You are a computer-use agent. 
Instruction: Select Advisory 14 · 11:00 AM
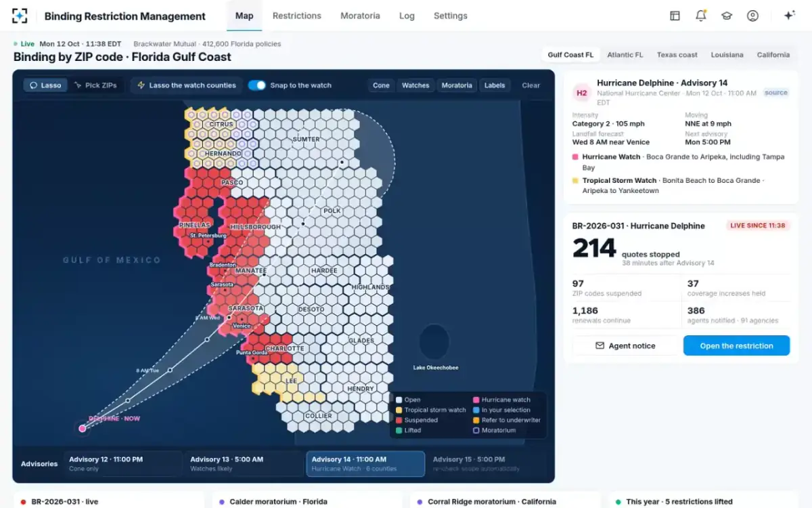pyautogui.click(x=365, y=463)
